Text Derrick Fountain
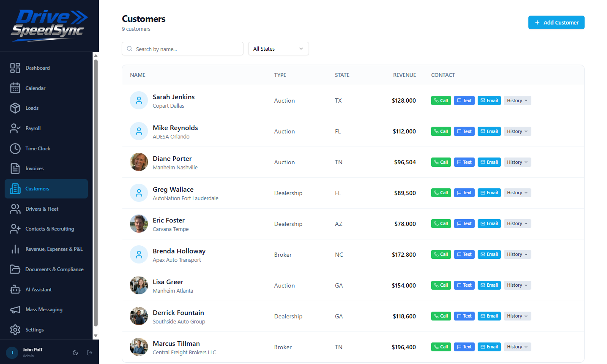The image size is (607, 364). coord(464,316)
